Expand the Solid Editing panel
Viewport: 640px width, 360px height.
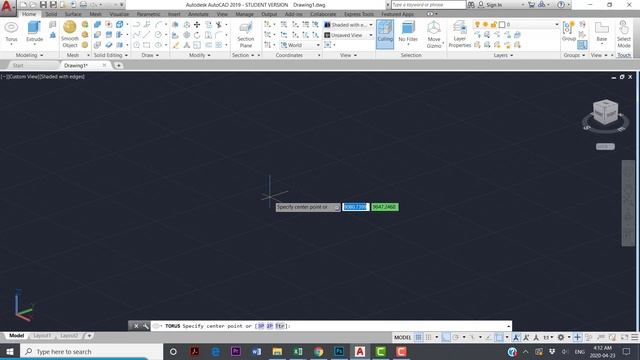[111, 55]
